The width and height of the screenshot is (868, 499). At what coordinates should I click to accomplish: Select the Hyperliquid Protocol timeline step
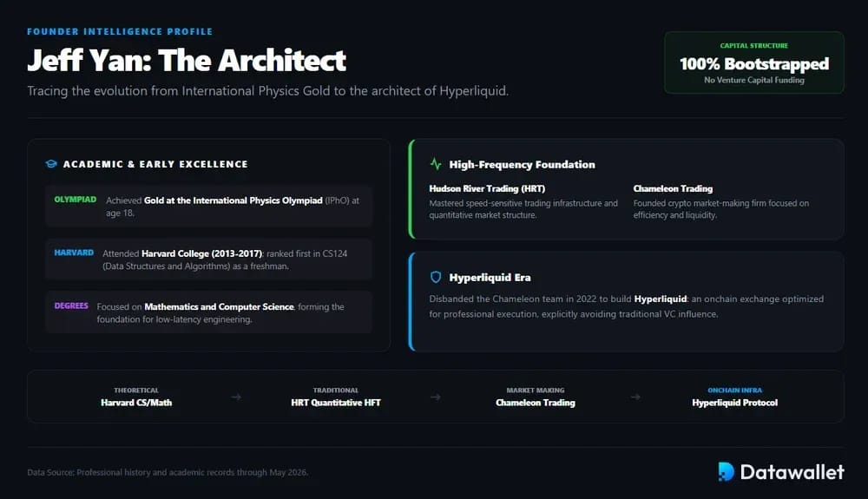coord(734,397)
